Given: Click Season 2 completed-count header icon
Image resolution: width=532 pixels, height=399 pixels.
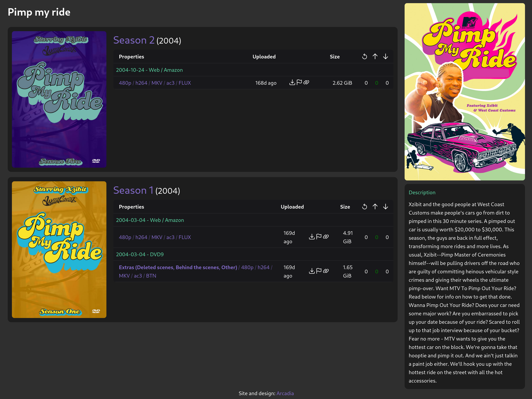Looking at the screenshot, I should click(x=365, y=57).
